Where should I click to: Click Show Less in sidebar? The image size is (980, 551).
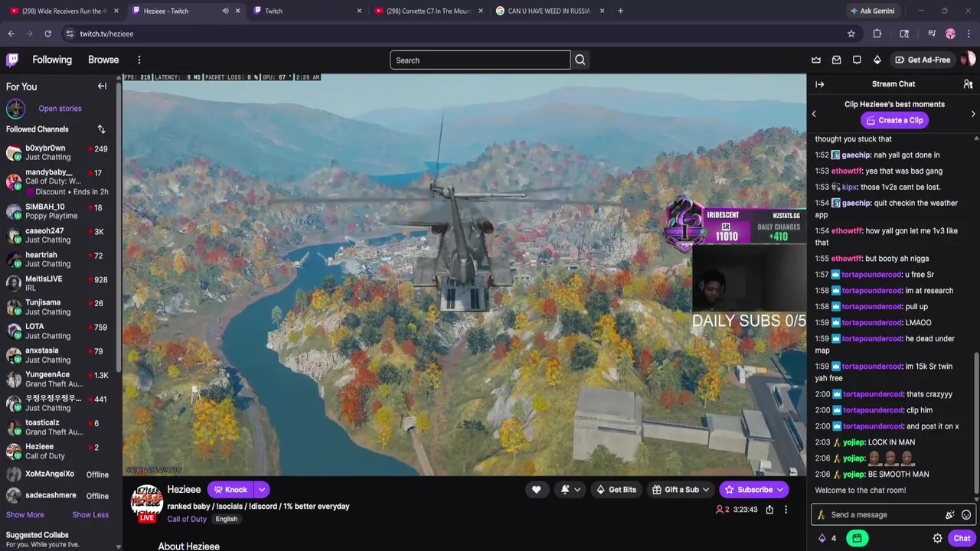point(90,515)
